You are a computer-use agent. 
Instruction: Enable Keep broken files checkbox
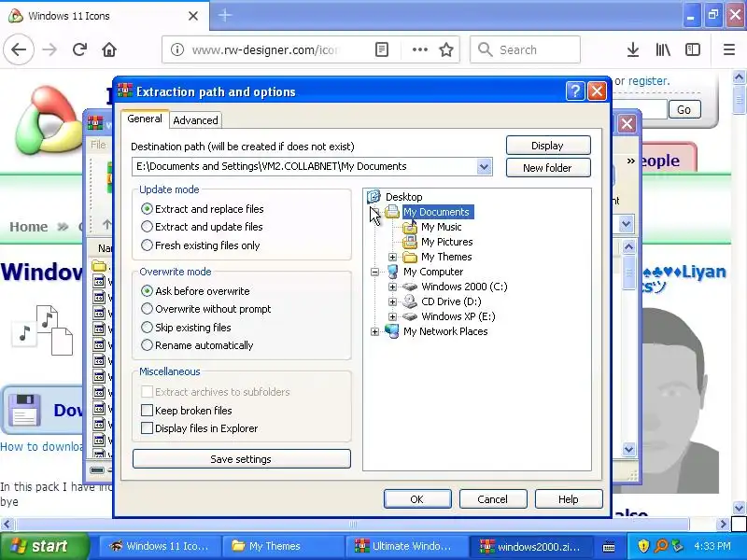pyautogui.click(x=148, y=411)
